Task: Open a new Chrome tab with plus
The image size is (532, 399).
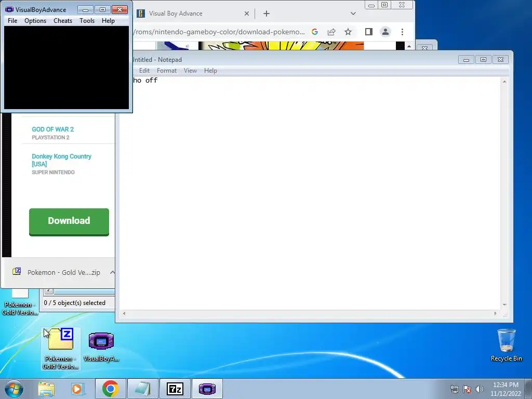Action: coord(267,14)
